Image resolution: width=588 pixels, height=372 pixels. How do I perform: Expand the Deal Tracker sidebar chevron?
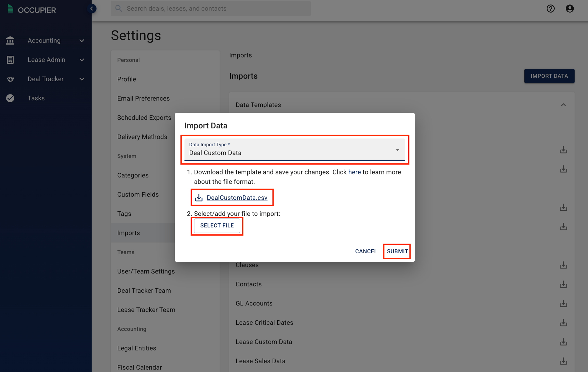point(82,79)
